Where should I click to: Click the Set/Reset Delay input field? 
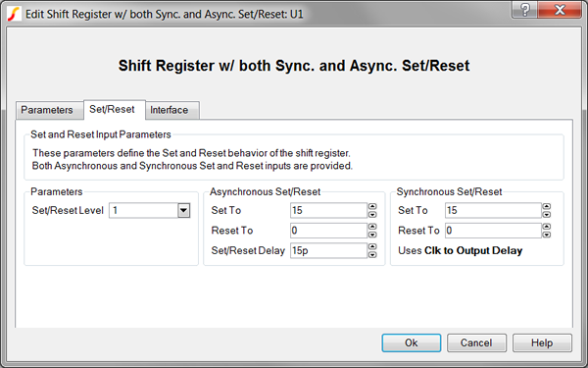(x=328, y=250)
